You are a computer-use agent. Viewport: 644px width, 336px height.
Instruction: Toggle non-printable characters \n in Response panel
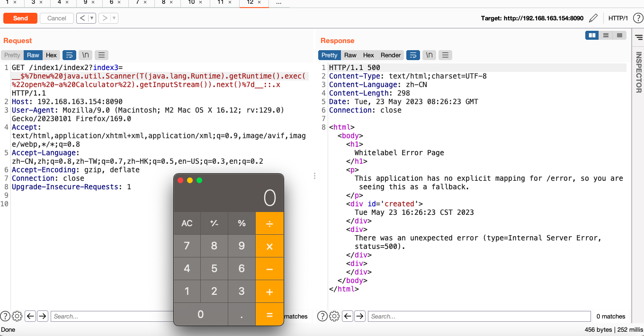(x=429, y=55)
